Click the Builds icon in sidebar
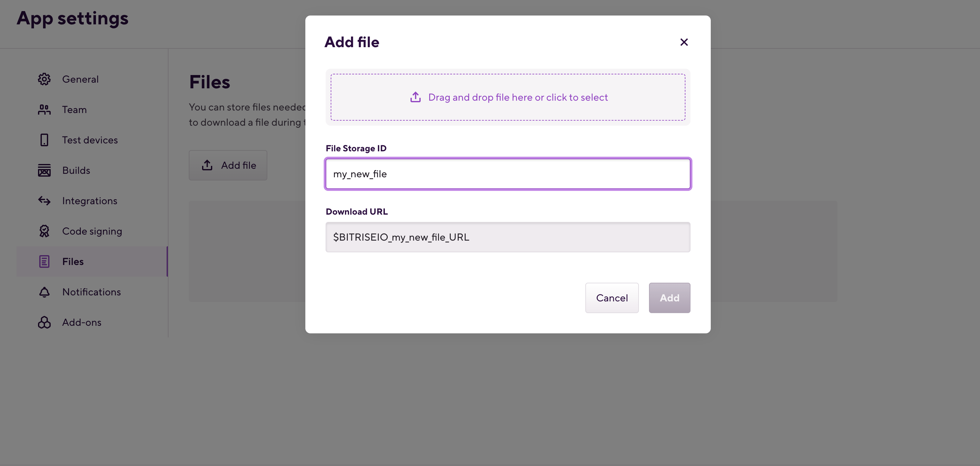980x466 pixels. 44,170
